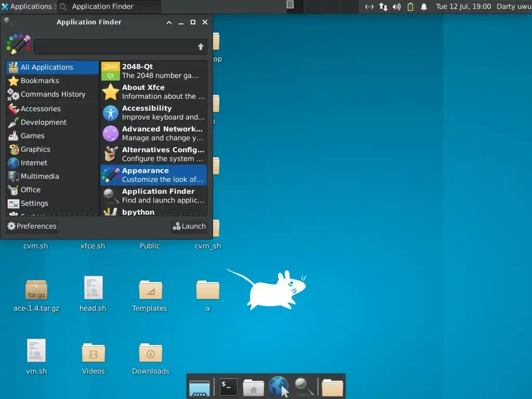Click the Advanced Network Configuration icon

(111, 134)
